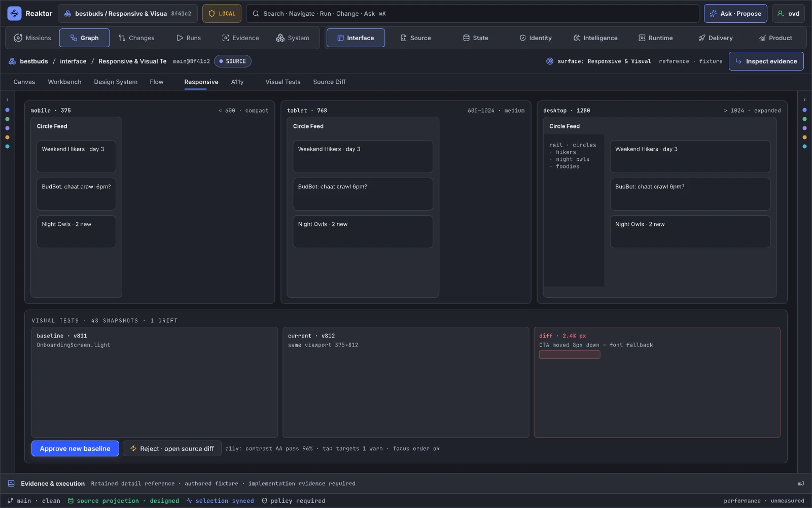Open the Evidence section
Image resolution: width=812 pixels, height=508 pixels.
pyautogui.click(x=240, y=38)
